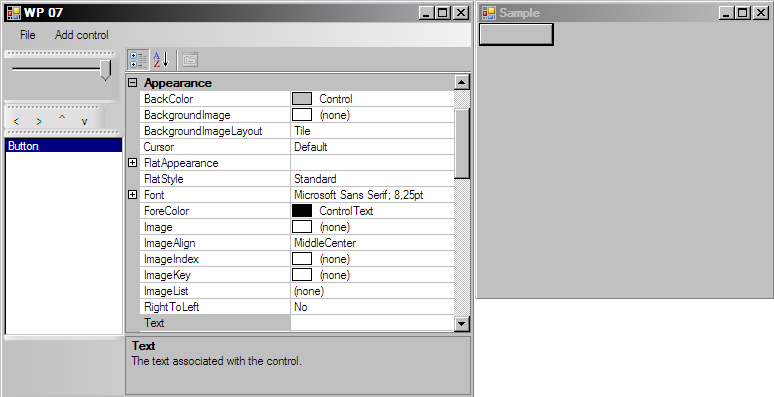This screenshot has height=397, width=774.
Task: Open the File menu
Action: (x=28, y=35)
